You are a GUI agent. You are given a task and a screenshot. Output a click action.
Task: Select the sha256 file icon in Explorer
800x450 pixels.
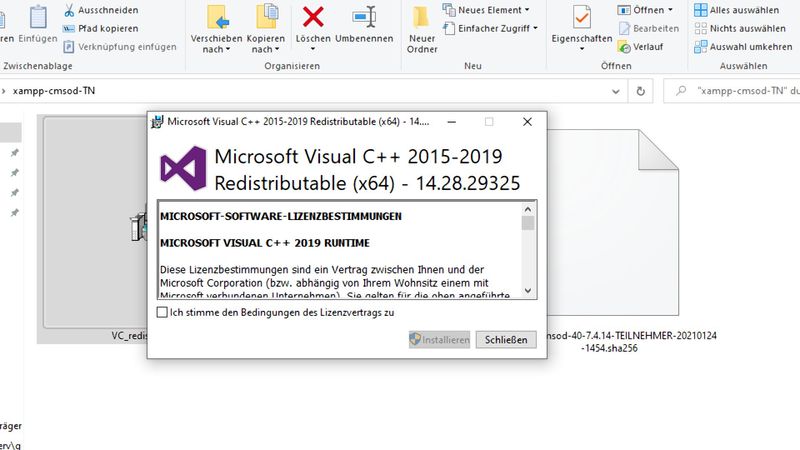click(613, 222)
